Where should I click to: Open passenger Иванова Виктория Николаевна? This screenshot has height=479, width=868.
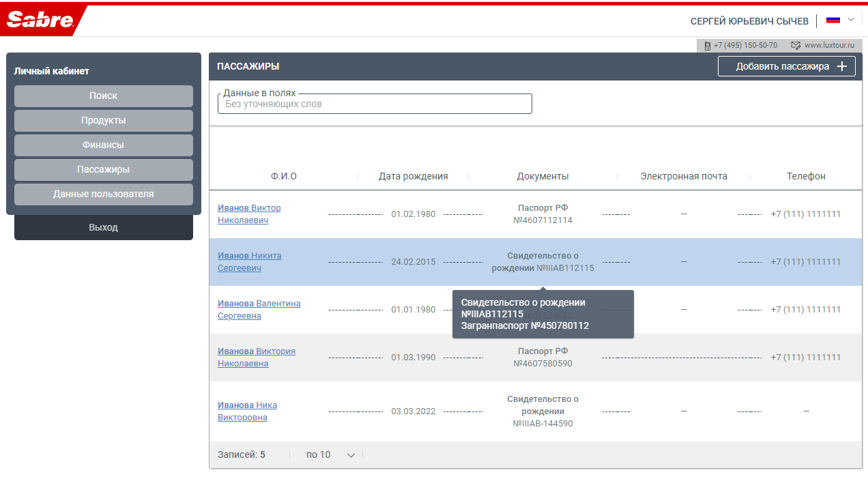click(x=256, y=358)
